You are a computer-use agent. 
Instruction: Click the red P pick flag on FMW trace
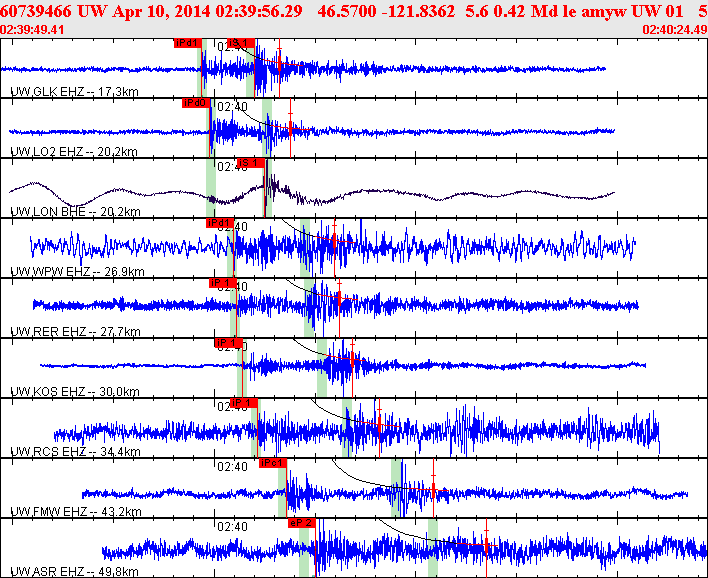click(272, 463)
